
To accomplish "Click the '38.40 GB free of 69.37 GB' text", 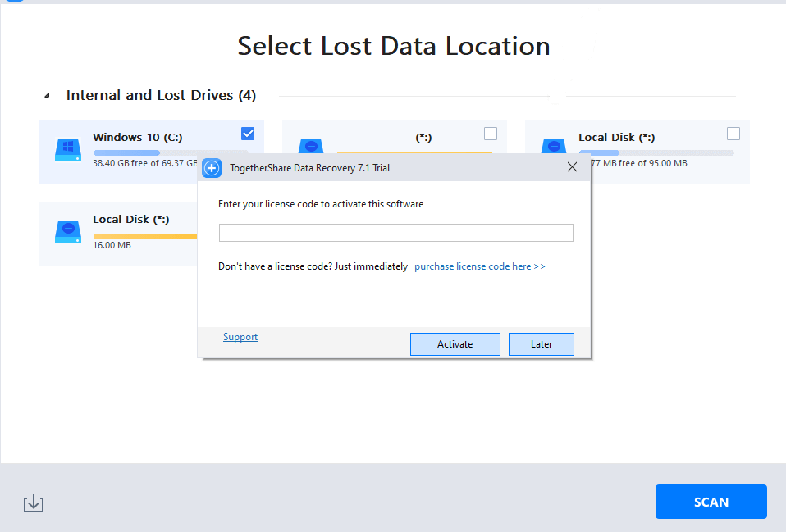I will (145, 163).
